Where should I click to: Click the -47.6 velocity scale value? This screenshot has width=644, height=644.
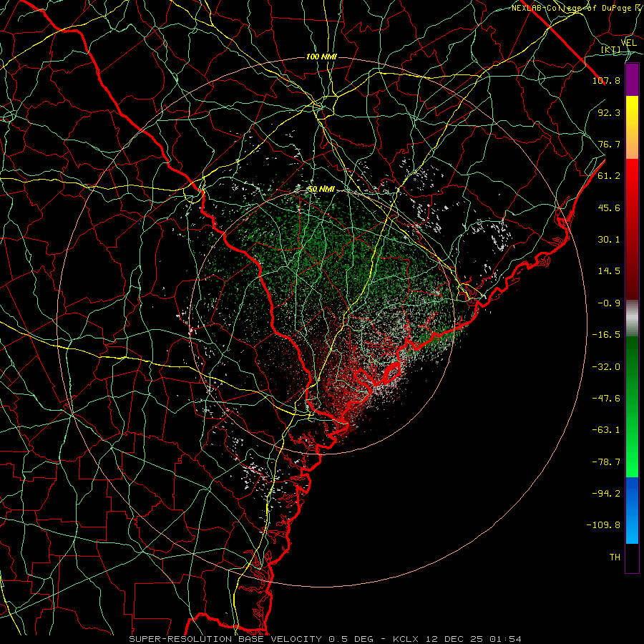pos(606,398)
